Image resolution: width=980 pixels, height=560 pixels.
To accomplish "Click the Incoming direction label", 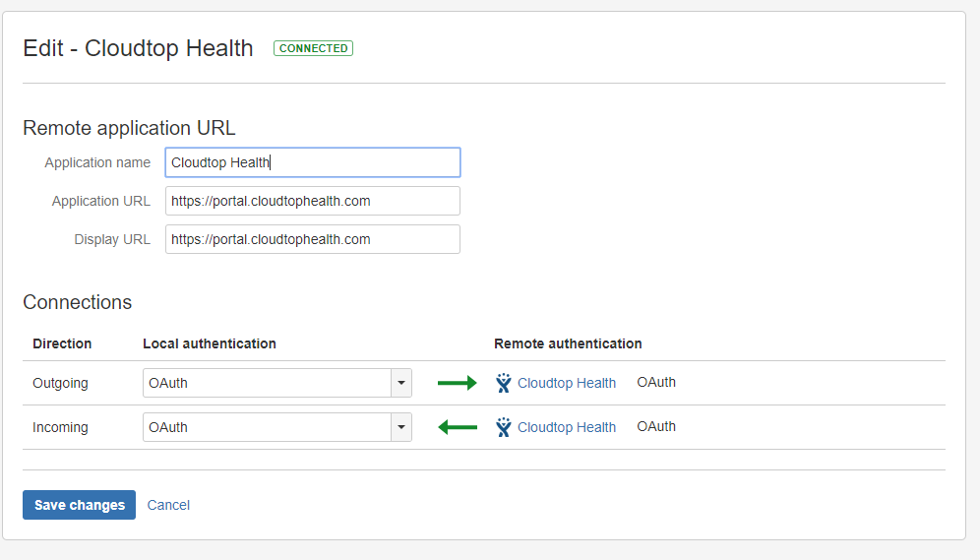I will pyautogui.click(x=60, y=427).
